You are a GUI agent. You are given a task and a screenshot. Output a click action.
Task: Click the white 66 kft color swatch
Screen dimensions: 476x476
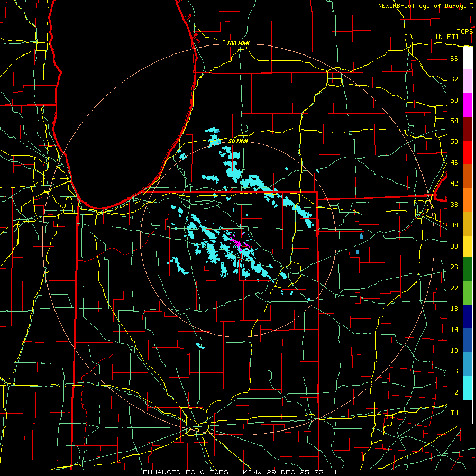click(x=467, y=58)
